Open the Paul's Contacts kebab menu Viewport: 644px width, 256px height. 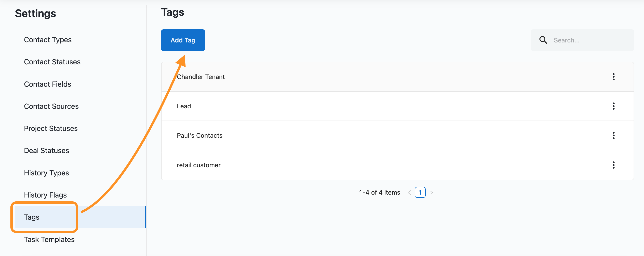coord(613,135)
